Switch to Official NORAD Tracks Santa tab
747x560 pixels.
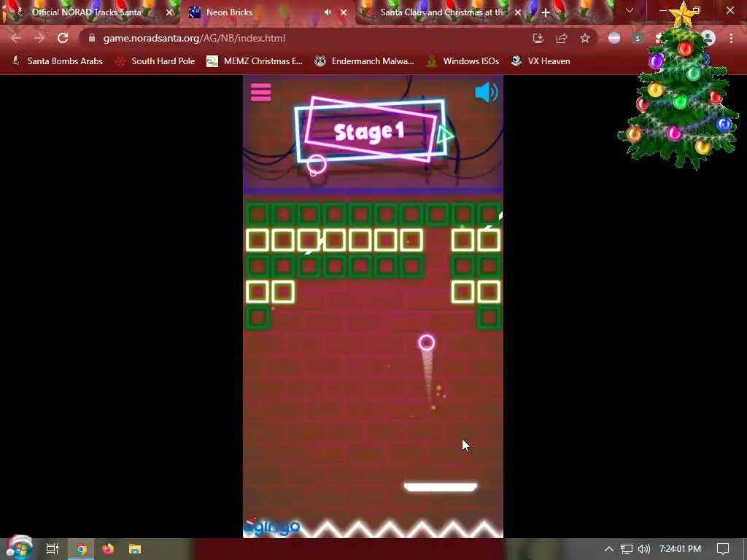pos(86,12)
